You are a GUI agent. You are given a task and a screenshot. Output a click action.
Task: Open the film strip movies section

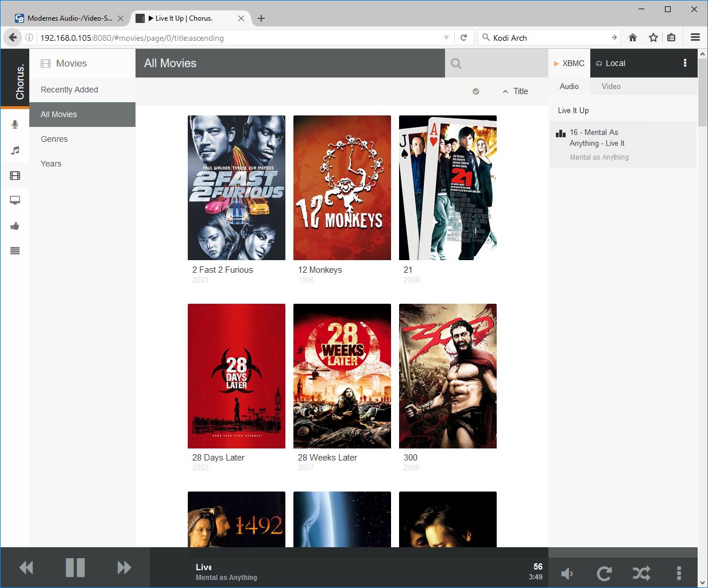coord(15,176)
